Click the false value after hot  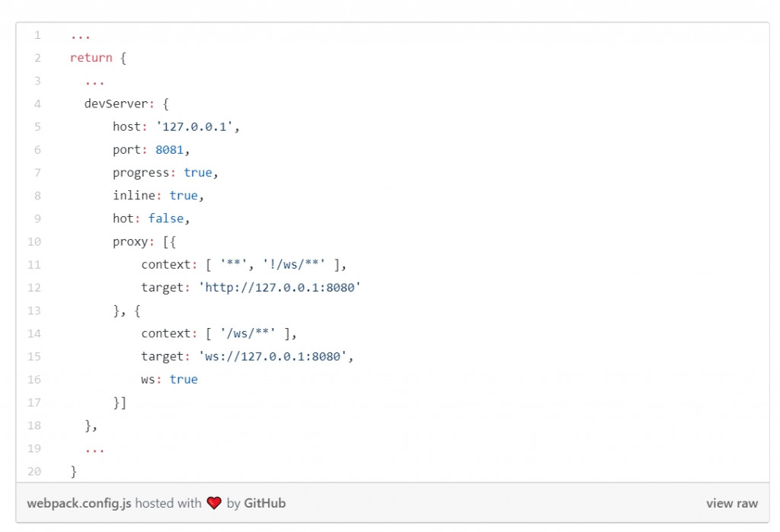[166, 218]
